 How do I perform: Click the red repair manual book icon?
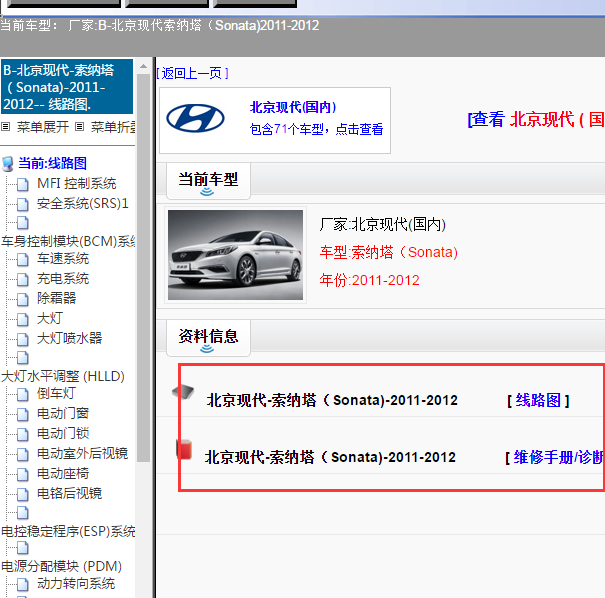[184, 449]
